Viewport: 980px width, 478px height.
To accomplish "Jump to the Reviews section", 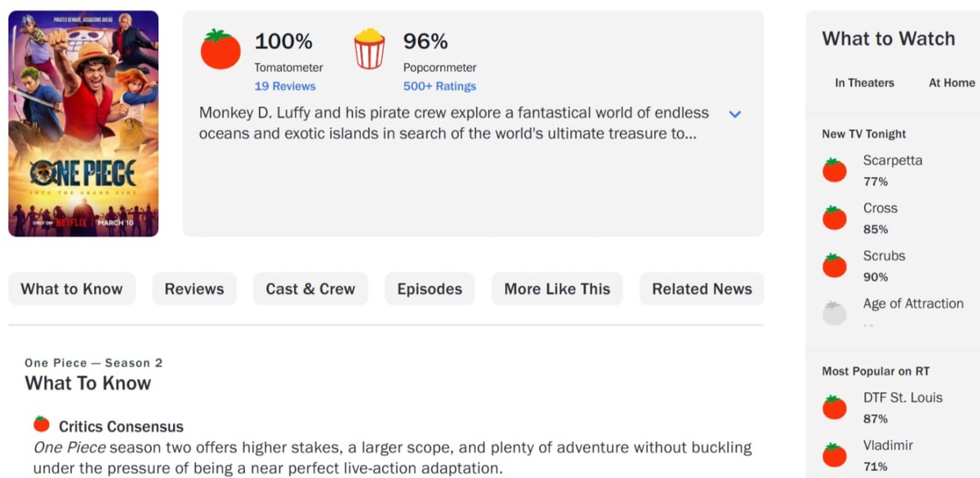I will (194, 289).
